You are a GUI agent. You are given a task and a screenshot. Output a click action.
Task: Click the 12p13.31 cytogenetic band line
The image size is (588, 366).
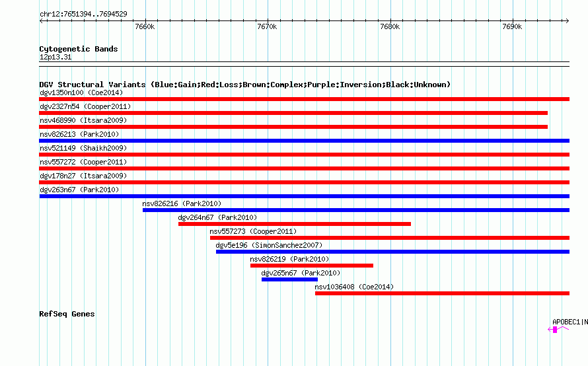click(304, 64)
